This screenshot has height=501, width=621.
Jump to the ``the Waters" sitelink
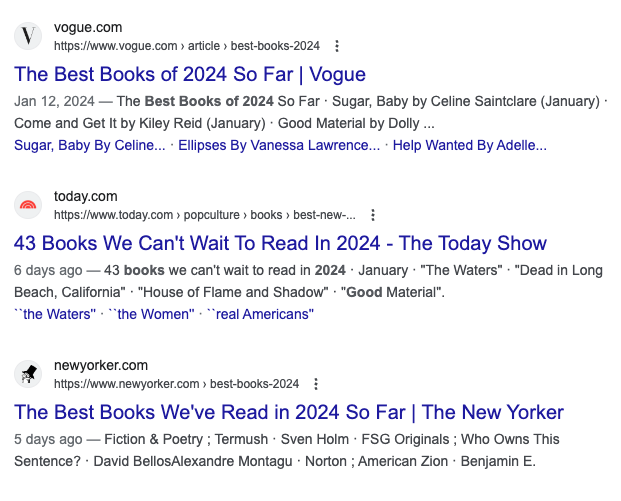coord(55,314)
